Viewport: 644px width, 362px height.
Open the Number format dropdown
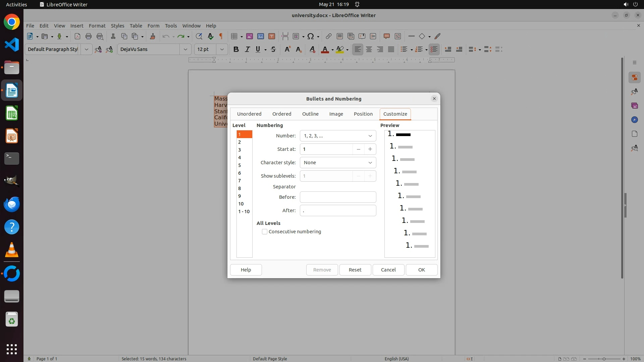338,136
